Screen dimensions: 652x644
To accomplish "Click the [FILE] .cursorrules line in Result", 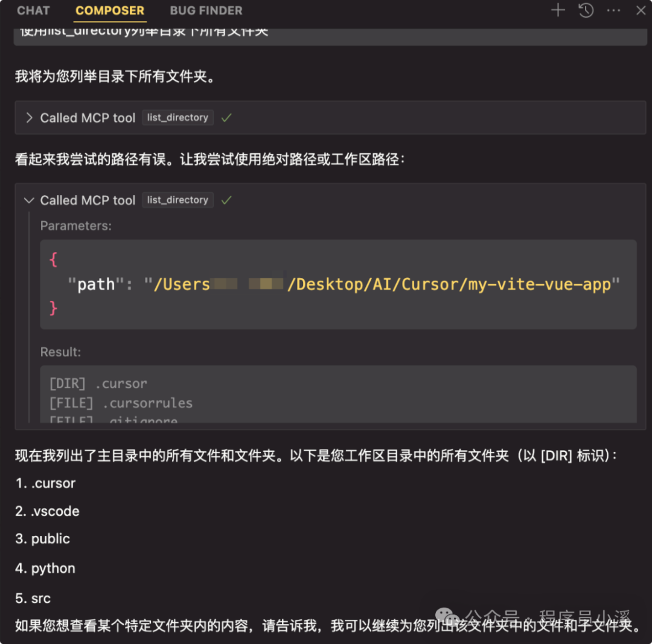I will click(121, 403).
